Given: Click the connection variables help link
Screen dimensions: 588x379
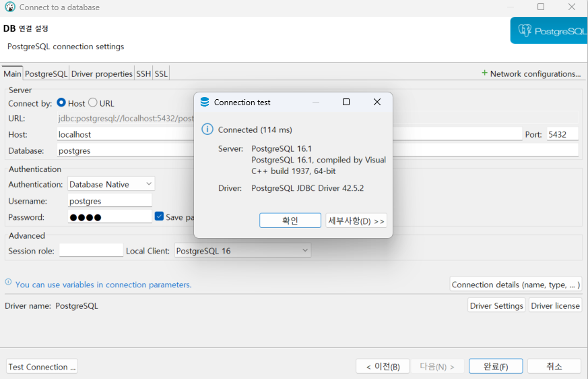Looking at the screenshot, I should (x=103, y=285).
